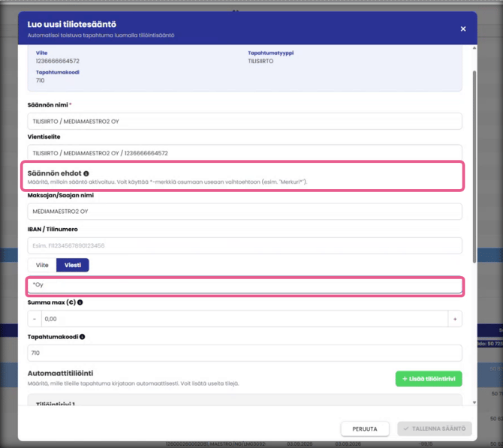The image size is (503, 448).
Task: Select the Viesti tab
Action: [73, 265]
